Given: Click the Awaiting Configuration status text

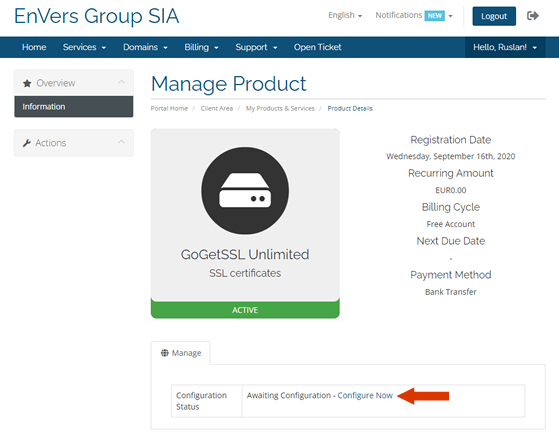Looking at the screenshot, I should tap(289, 395).
